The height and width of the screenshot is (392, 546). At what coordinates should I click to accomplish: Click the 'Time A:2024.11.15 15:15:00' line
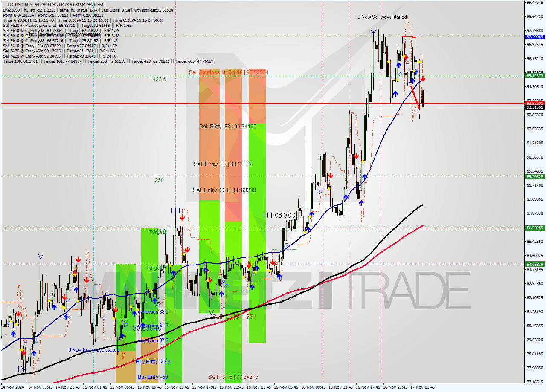(x=28, y=20)
